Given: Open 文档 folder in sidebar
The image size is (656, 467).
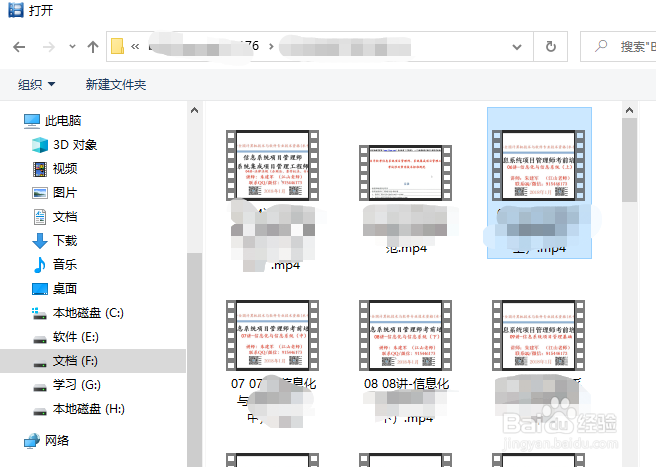Looking at the screenshot, I should tap(65, 217).
